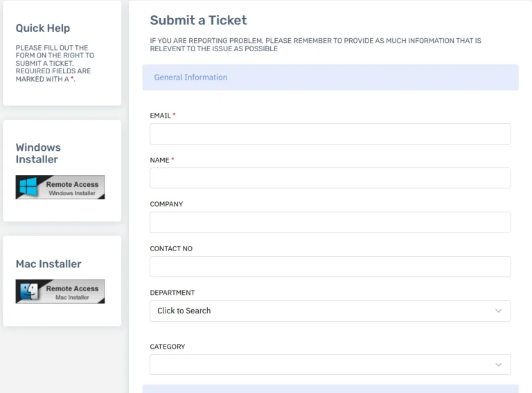Click the Windows logo icon
The width and height of the screenshot is (532, 393).
(x=28, y=187)
